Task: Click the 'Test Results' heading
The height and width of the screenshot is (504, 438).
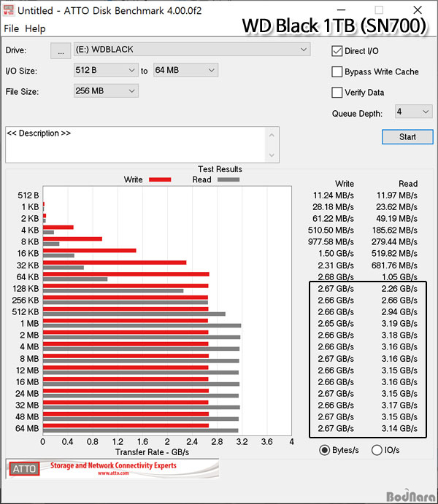Action: (220, 169)
